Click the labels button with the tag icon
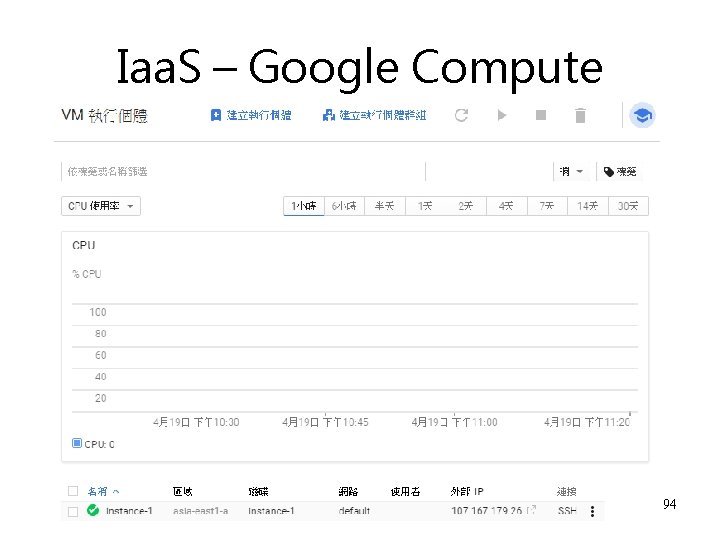This screenshot has width=720, height=540. pyautogui.click(x=620, y=172)
